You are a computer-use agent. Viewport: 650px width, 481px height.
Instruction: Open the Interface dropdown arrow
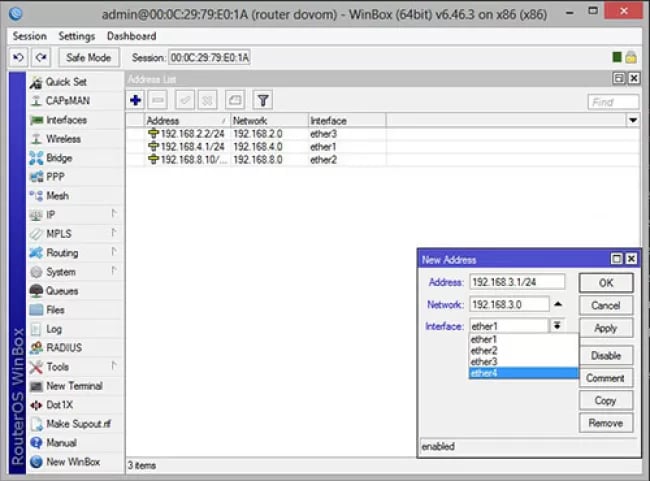pyautogui.click(x=556, y=326)
